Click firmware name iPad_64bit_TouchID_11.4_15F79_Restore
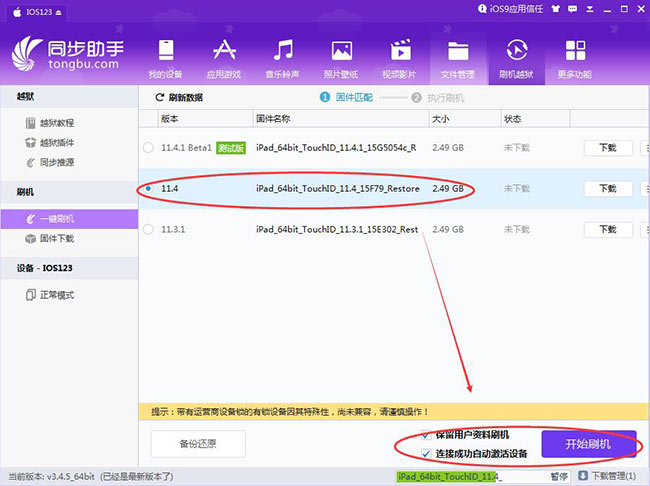This screenshot has width=650, height=486. click(x=338, y=189)
